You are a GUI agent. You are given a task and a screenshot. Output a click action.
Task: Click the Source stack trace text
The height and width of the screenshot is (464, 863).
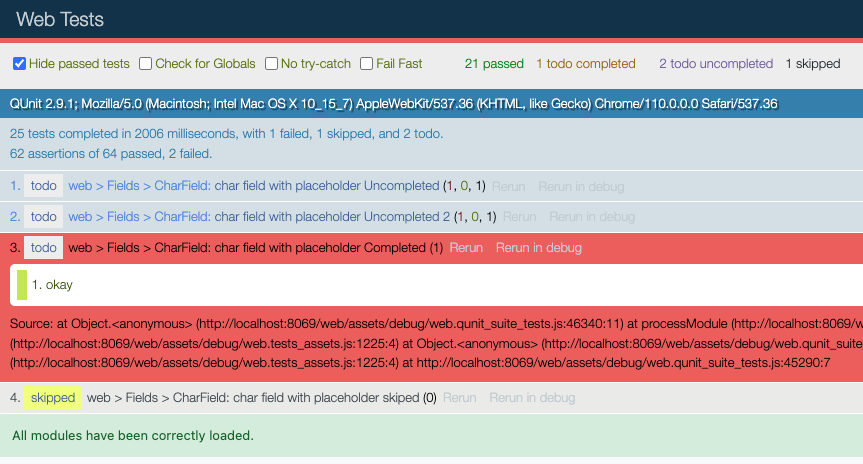coord(436,343)
